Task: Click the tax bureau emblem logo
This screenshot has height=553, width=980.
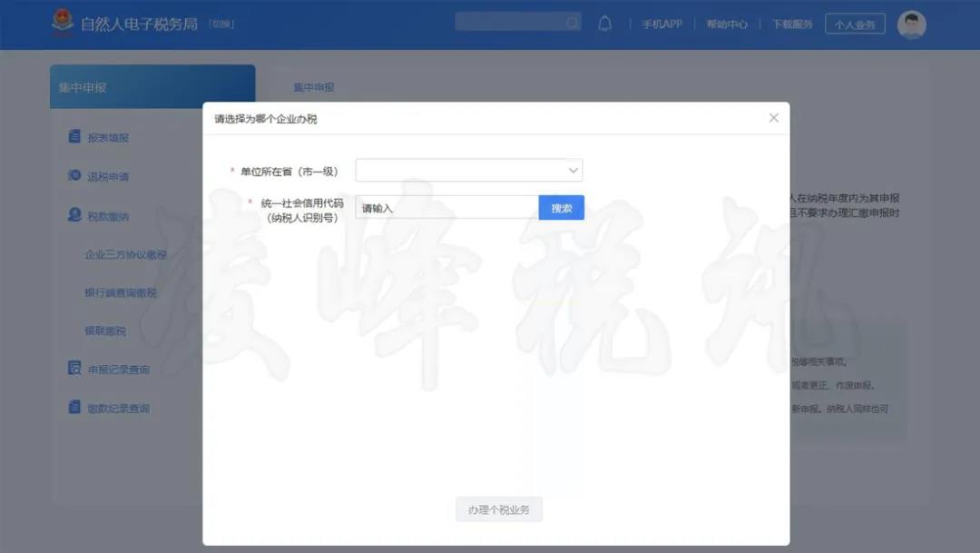Action: (63, 23)
